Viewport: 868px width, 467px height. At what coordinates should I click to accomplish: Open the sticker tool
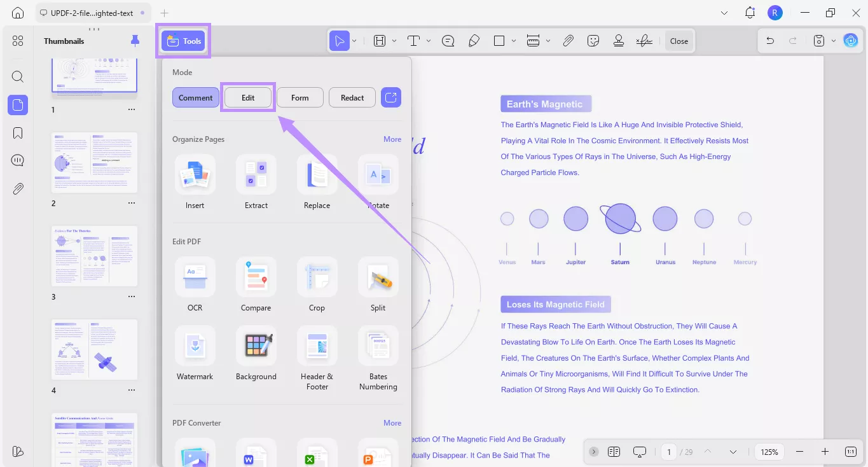pos(593,40)
